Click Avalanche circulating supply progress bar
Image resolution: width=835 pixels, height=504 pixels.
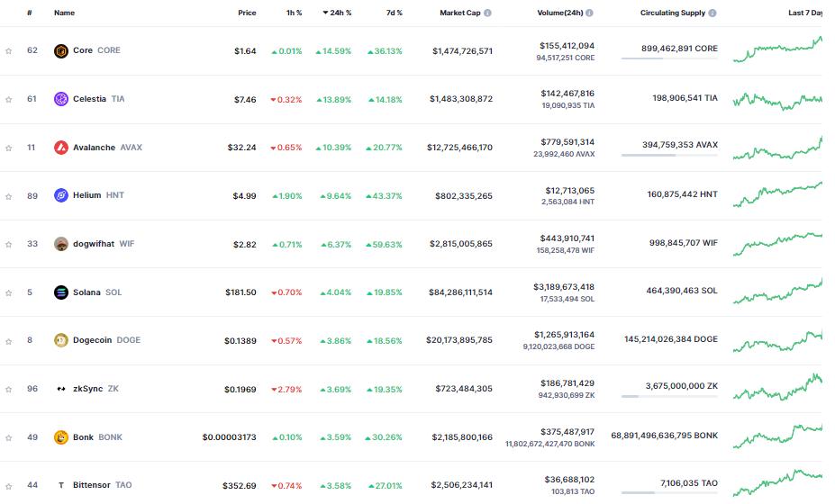(x=669, y=155)
